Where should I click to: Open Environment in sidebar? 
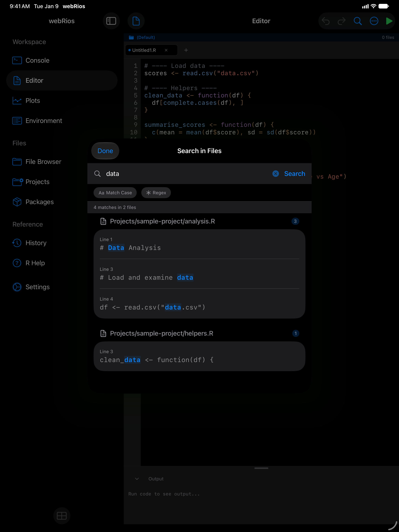62,121
